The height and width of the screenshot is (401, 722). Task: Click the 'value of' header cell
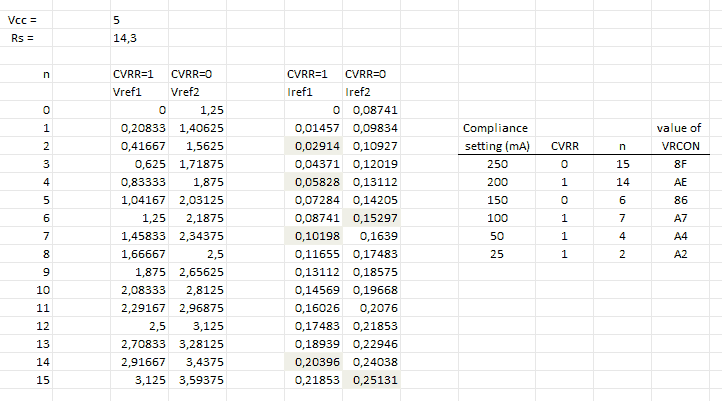tap(682, 128)
